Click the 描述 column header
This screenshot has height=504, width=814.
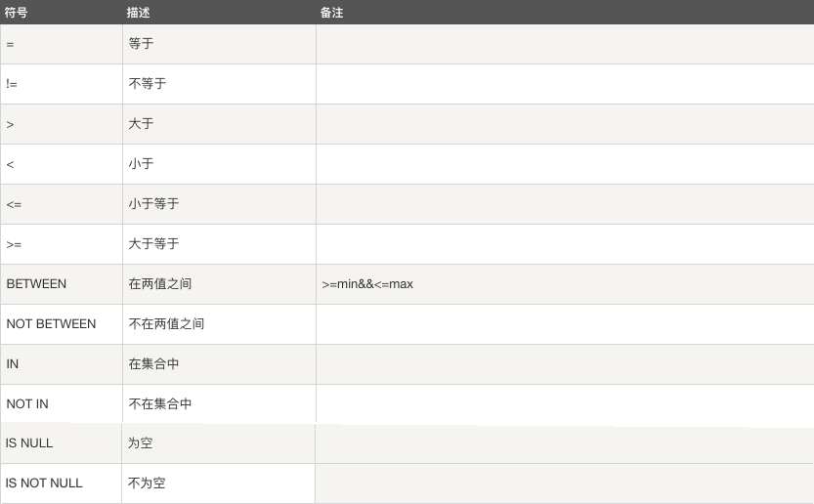pos(139,13)
